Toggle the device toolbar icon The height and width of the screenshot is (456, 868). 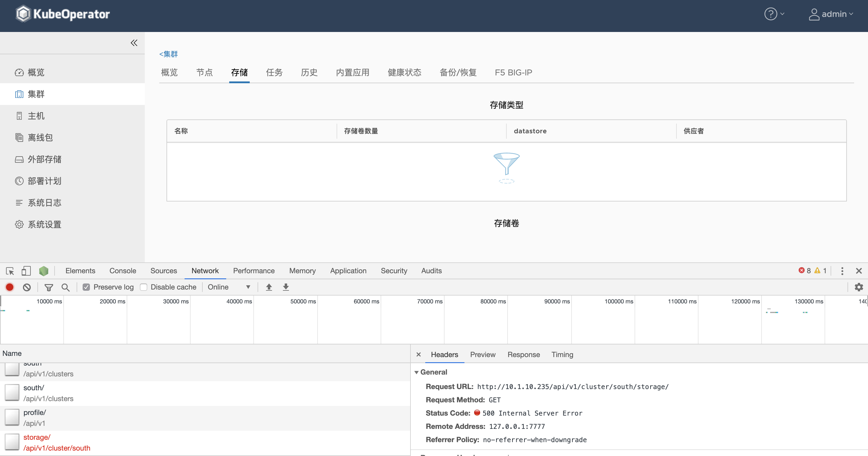coord(26,271)
